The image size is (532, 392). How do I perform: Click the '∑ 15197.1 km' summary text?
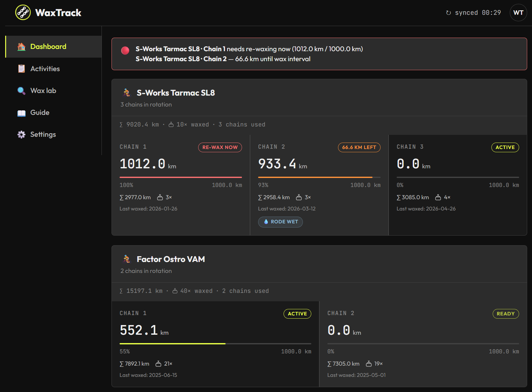click(x=141, y=291)
